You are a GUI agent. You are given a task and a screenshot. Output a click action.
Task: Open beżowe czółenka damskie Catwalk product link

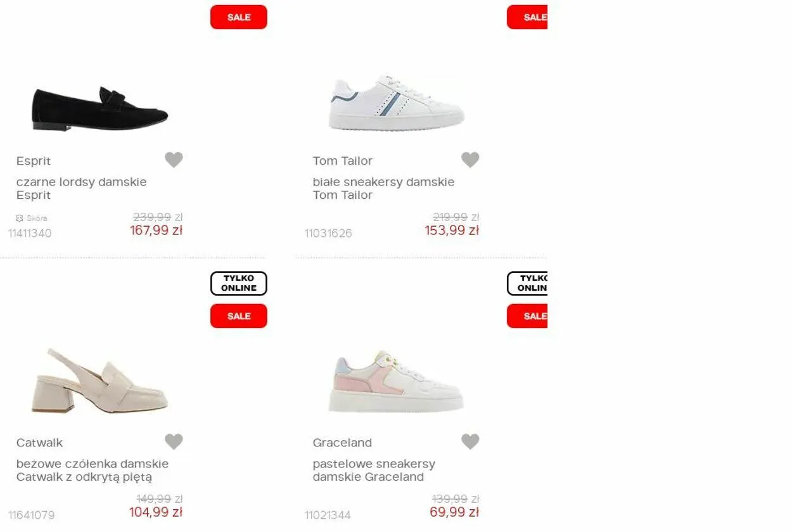click(x=93, y=470)
